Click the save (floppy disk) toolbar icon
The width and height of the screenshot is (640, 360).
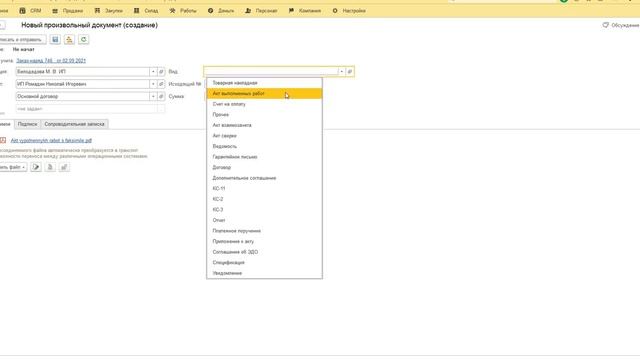[55, 40]
